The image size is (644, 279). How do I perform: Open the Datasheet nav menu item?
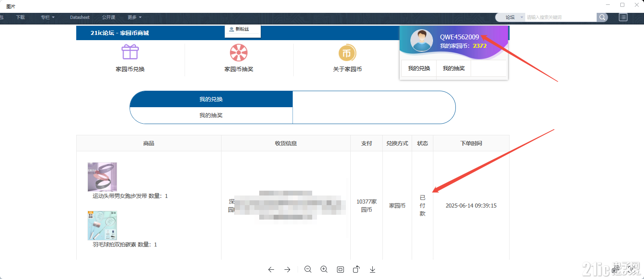[x=80, y=17]
